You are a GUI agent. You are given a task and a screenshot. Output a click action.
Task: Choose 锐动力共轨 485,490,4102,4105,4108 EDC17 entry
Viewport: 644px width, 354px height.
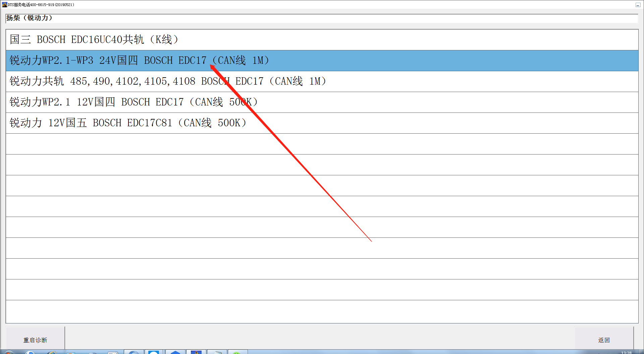[322, 82]
